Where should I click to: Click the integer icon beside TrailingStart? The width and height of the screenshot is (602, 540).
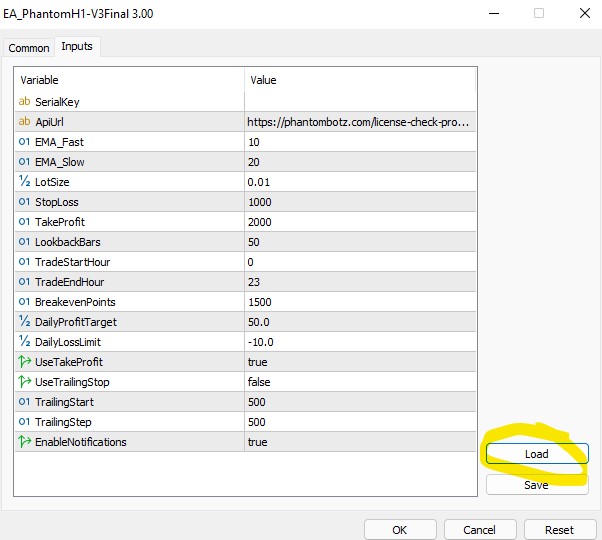[x=24, y=401]
